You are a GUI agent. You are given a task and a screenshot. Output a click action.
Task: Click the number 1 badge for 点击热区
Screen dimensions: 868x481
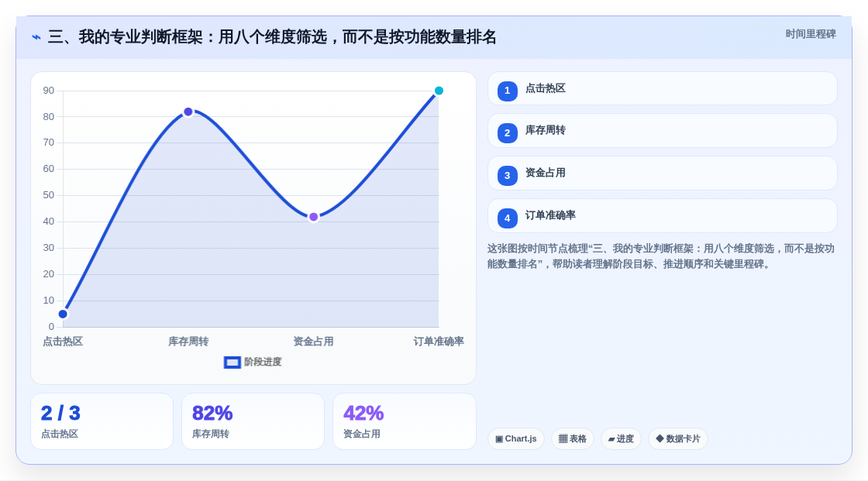[x=507, y=91]
